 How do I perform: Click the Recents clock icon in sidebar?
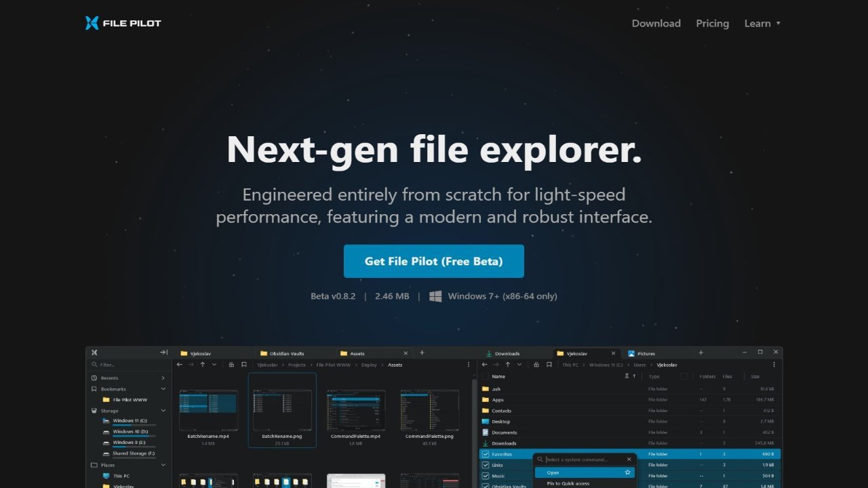[94, 378]
